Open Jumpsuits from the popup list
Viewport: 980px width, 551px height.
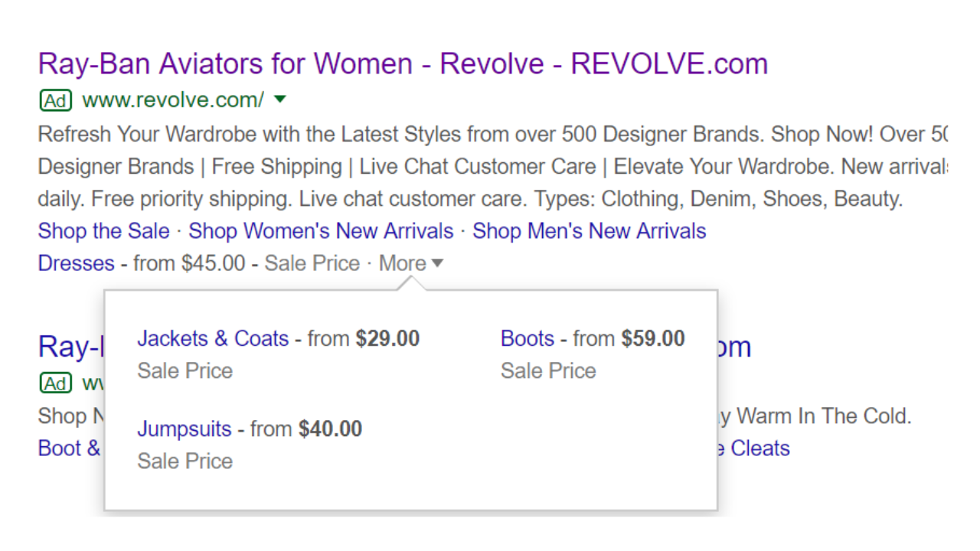[184, 429]
